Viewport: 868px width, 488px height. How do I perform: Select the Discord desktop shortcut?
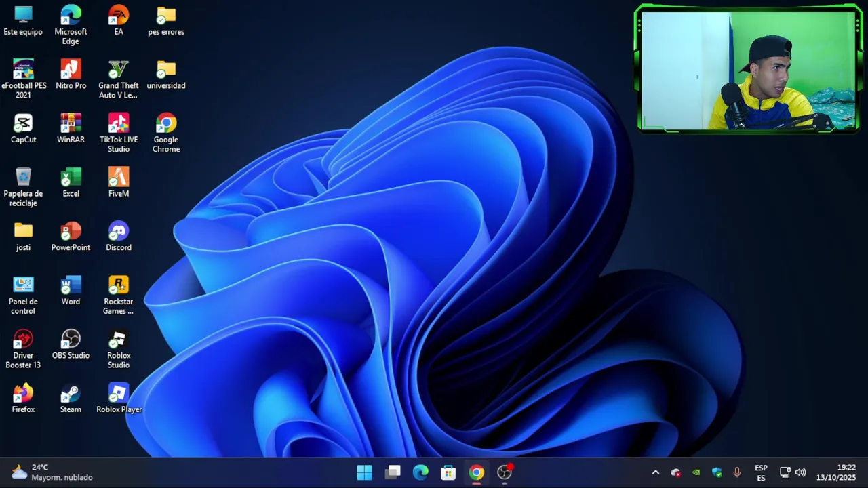119,237
